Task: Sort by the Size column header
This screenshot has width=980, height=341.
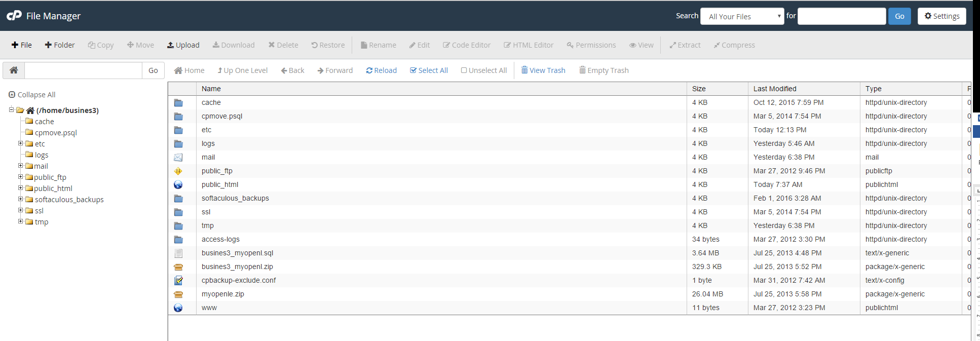Action: [718, 89]
